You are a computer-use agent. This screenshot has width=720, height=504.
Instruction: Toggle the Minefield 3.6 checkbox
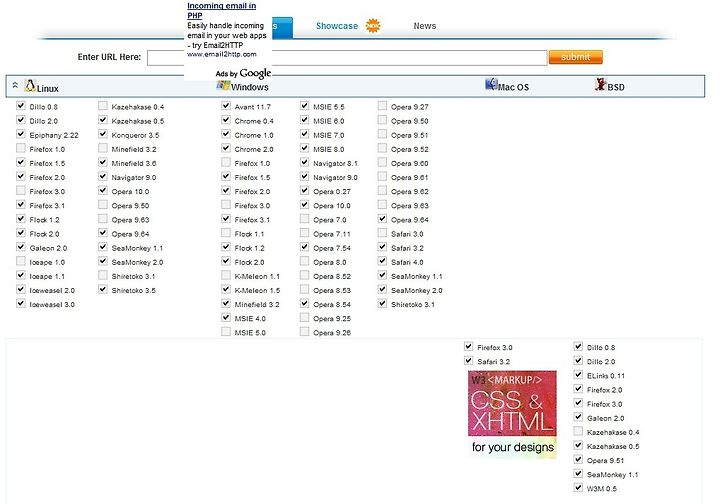(103, 162)
